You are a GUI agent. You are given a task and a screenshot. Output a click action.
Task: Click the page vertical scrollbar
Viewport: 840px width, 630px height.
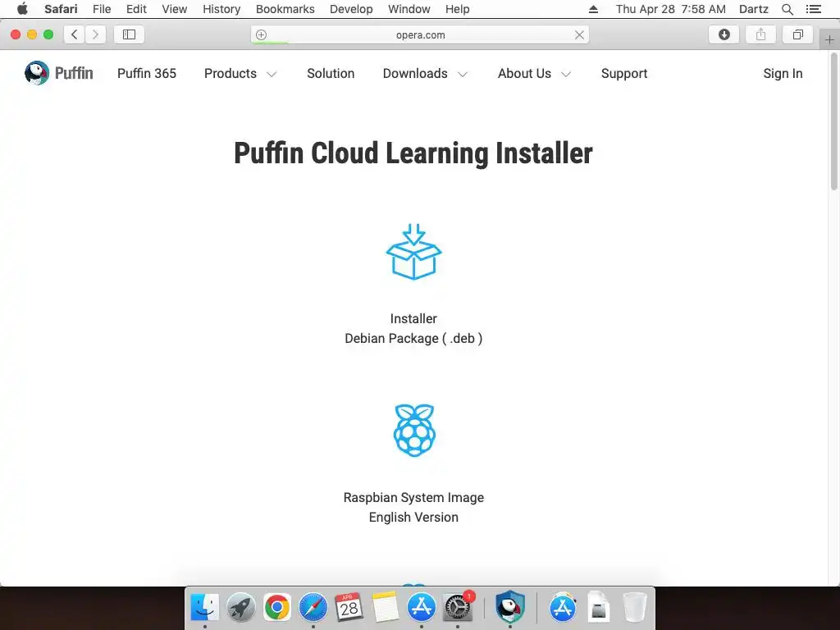click(834, 122)
